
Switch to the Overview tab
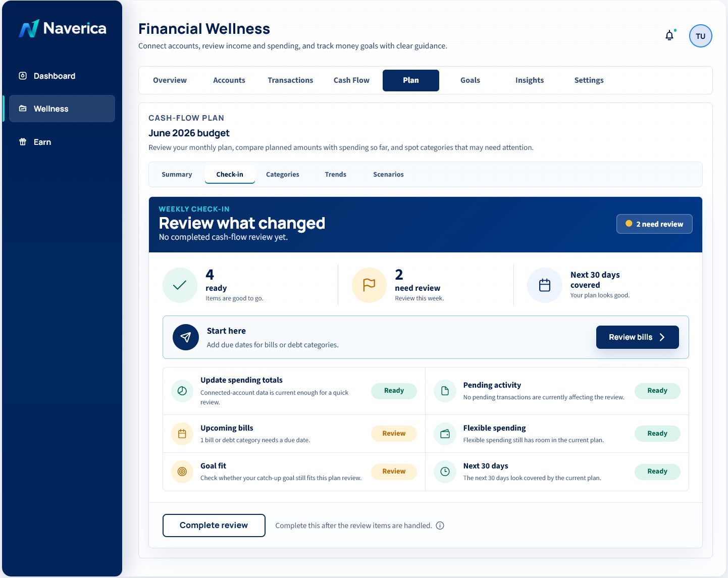(x=170, y=80)
